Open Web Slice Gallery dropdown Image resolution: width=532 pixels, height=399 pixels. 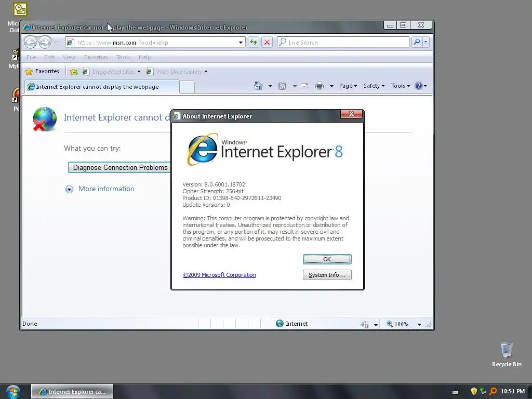pos(177,72)
